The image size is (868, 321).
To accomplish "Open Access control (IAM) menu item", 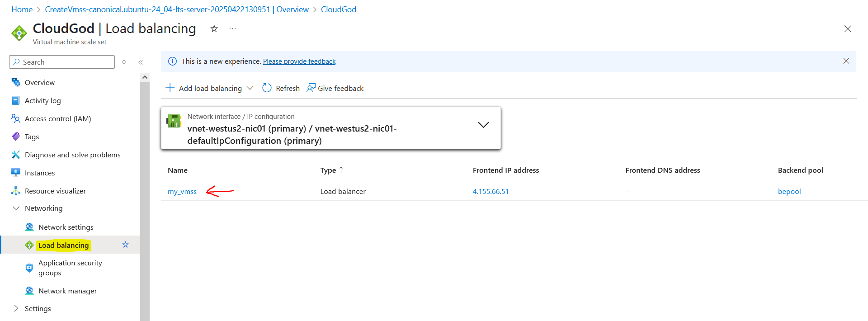I will pos(58,118).
